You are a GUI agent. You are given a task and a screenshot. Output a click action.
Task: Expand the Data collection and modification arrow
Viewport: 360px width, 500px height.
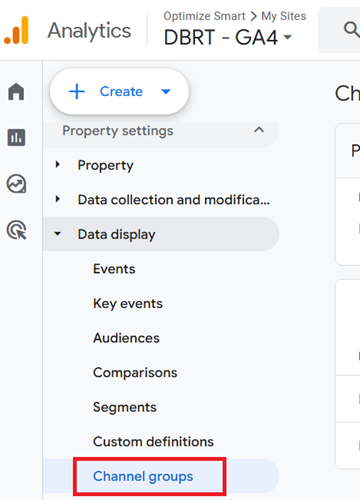(58, 199)
